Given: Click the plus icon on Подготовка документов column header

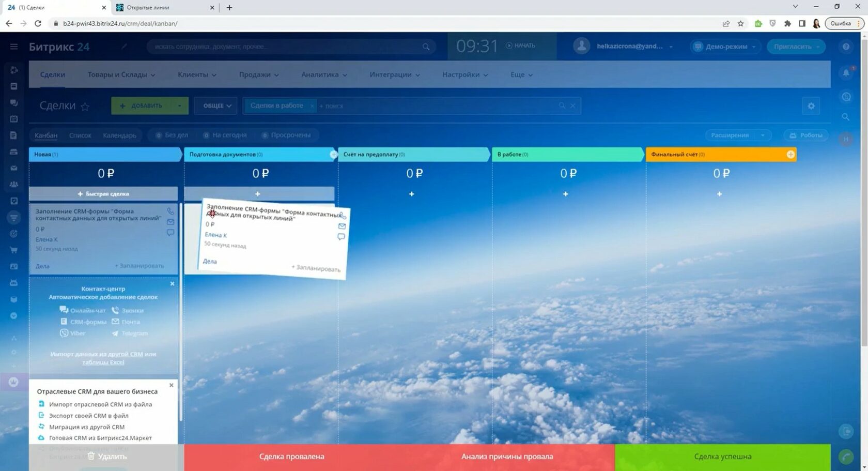Looking at the screenshot, I should pos(334,155).
